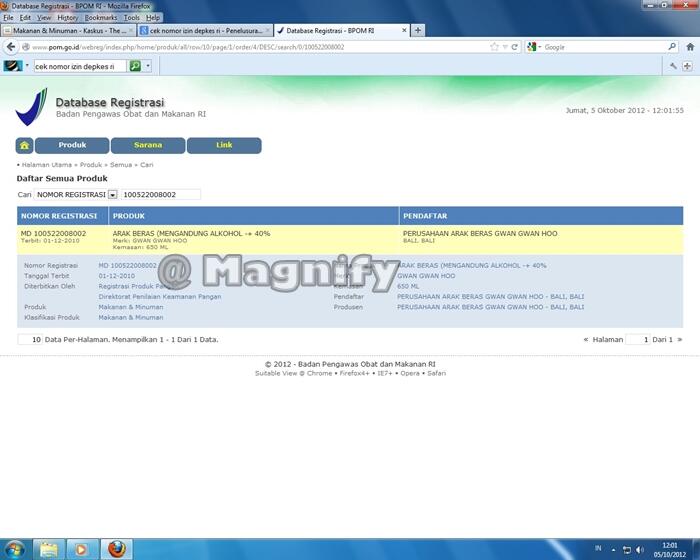The image size is (700, 560).
Task: Click the Semua breadcrumb link
Action: tap(121, 165)
